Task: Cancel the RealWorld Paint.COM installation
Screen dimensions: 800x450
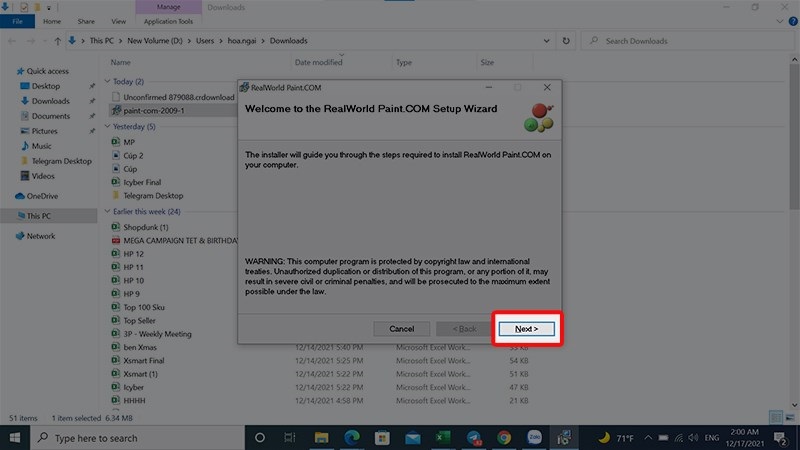Action: (401, 329)
